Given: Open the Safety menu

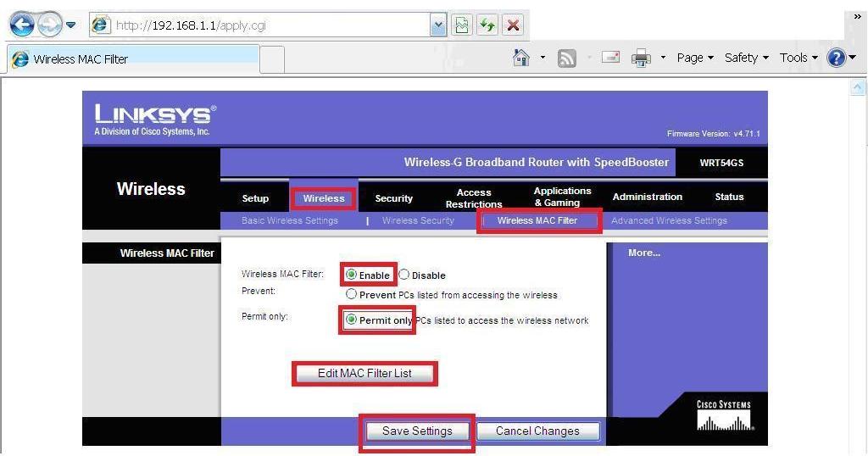Looking at the screenshot, I should coord(746,58).
